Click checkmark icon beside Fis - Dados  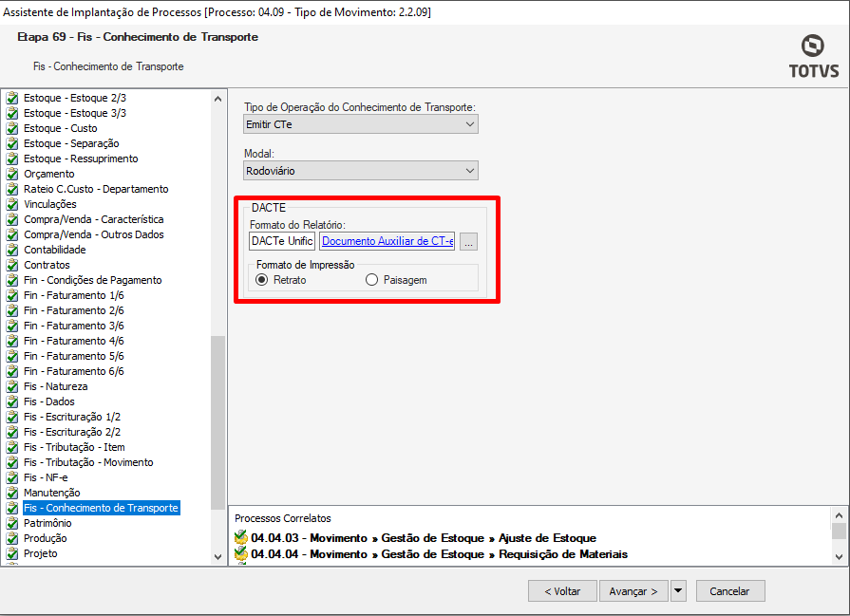click(12, 401)
